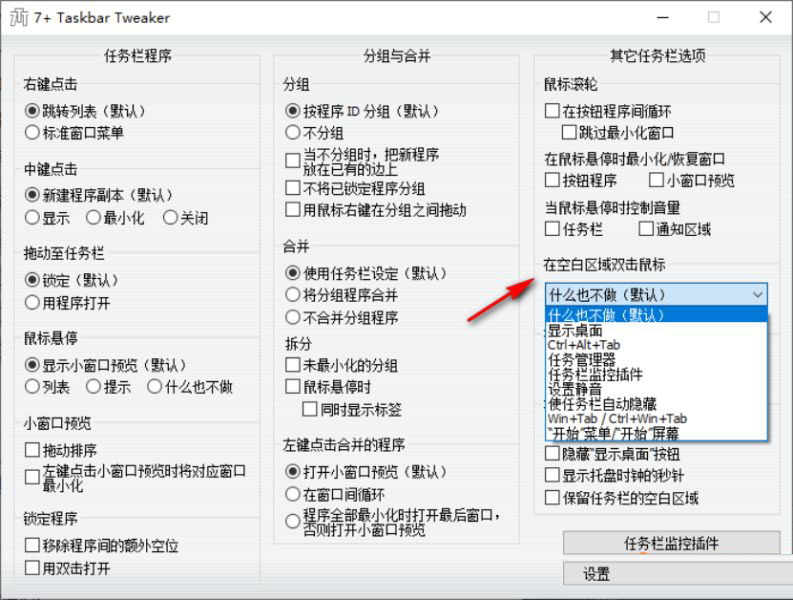
Task: Tick 隐藏"显示桌面"按钮 checkbox
Action: point(552,453)
